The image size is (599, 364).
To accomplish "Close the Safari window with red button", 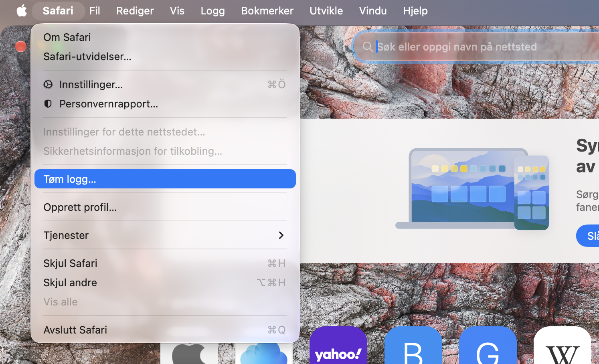I will 21,47.
